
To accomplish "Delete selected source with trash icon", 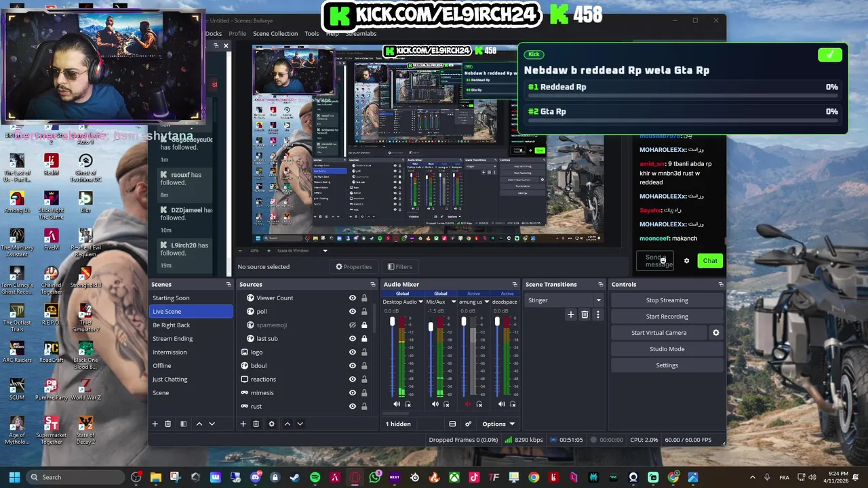I will pos(256,424).
